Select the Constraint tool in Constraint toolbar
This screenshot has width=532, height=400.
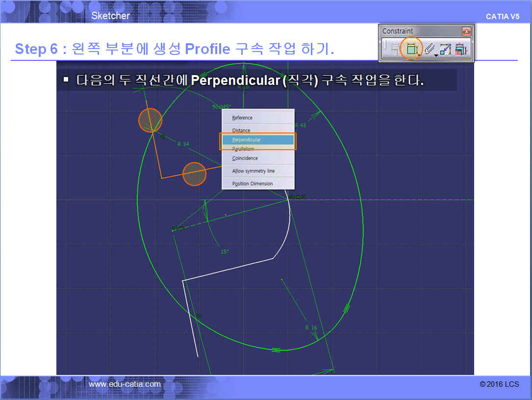coord(411,49)
